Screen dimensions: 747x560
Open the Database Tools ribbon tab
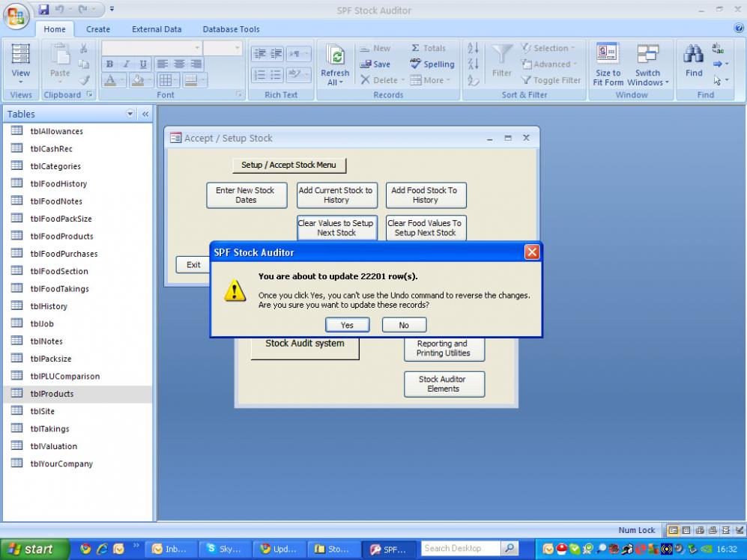tap(231, 29)
